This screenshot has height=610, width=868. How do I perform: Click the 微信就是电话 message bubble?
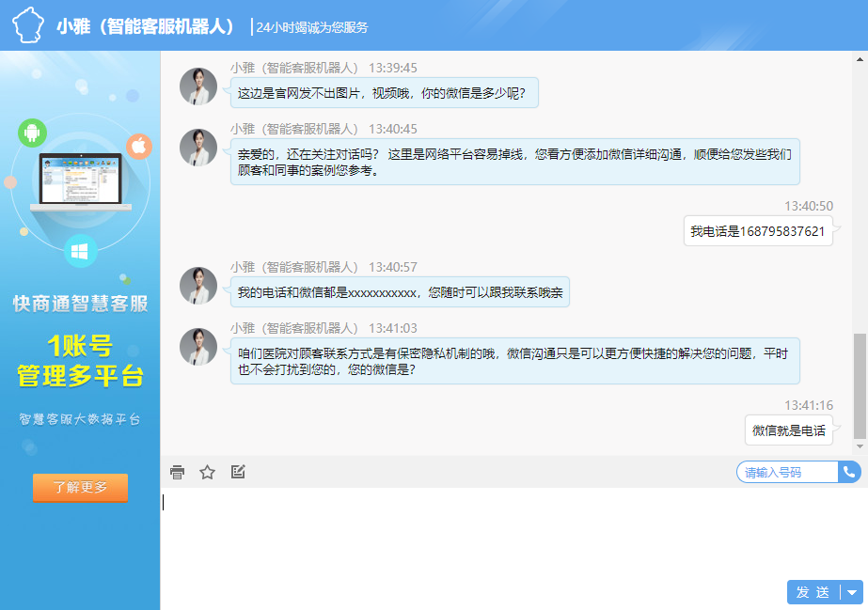coord(788,430)
